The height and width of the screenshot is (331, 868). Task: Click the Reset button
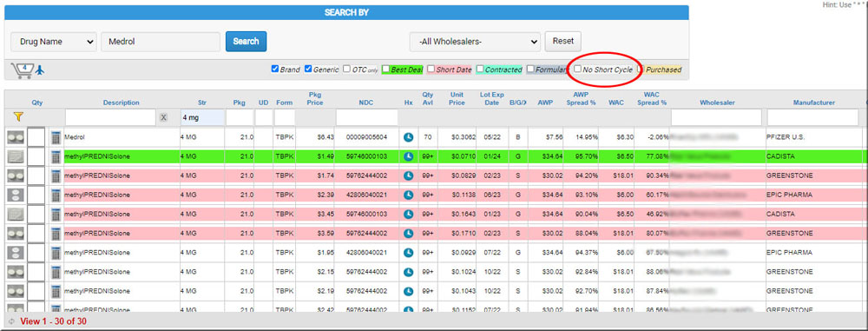click(563, 41)
